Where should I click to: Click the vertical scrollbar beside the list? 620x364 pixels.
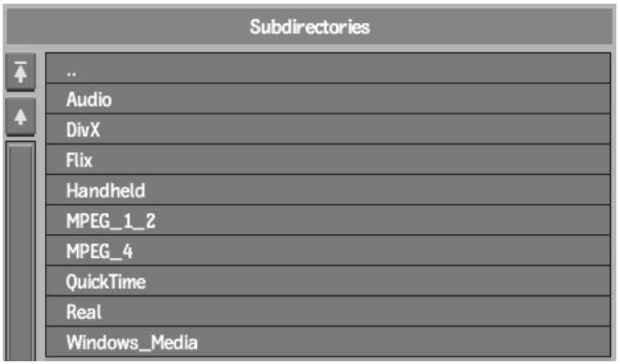20,252
